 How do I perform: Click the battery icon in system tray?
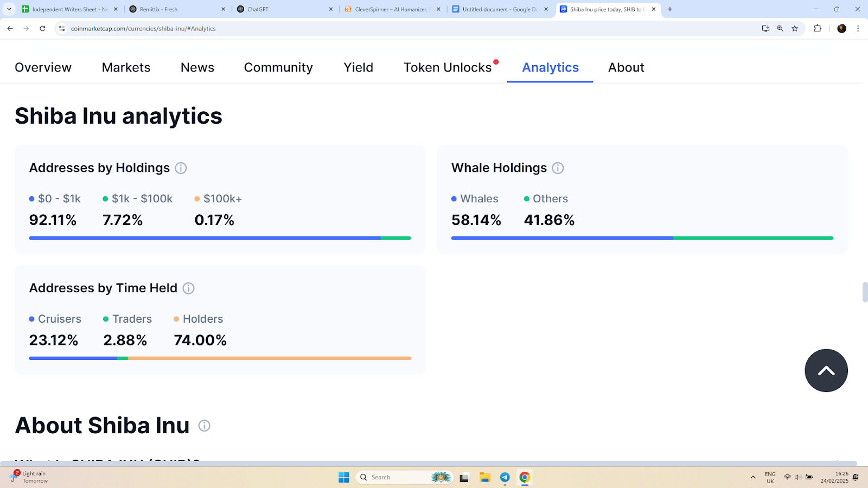coord(809,477)
